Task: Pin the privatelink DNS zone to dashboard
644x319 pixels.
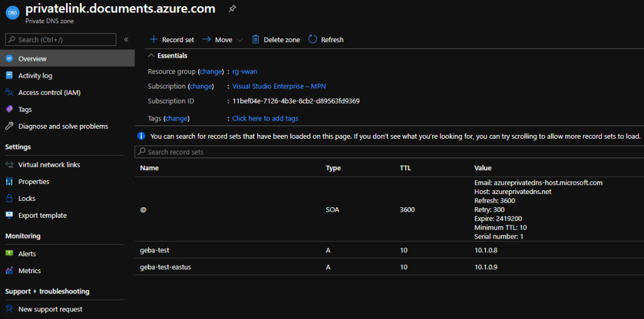Action: coord(233,9)
